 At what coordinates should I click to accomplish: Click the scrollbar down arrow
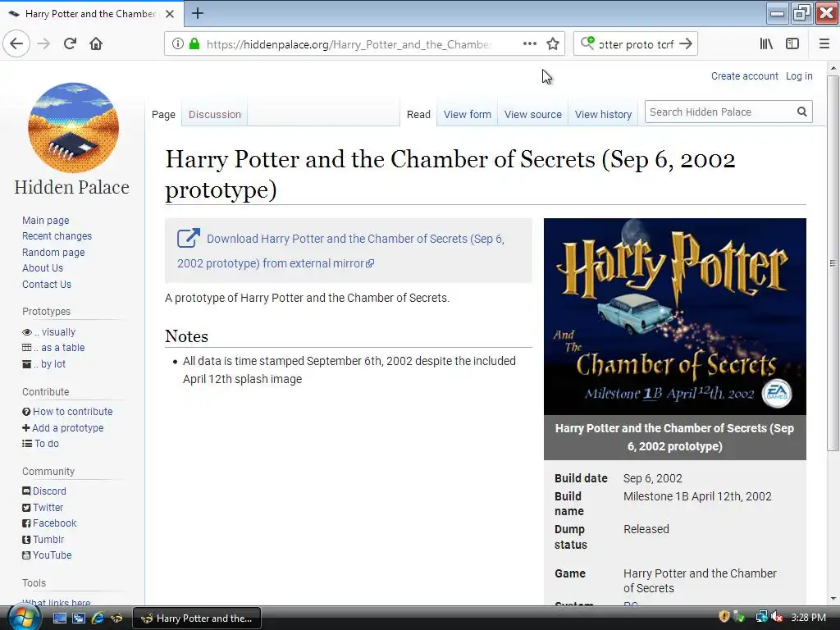[x=833, y=598]
